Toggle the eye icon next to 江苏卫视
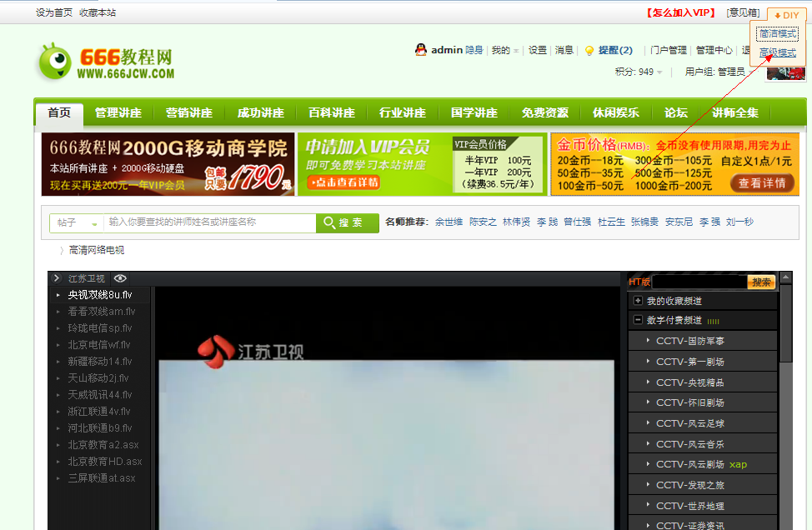Screen dimensions: 812x530 tap(120, 278)
